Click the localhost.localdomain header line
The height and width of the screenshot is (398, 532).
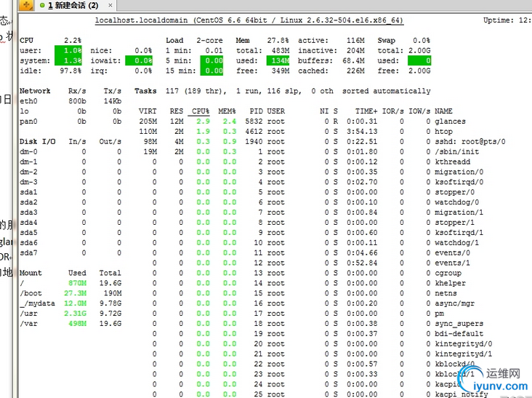[x=249, y=20]
